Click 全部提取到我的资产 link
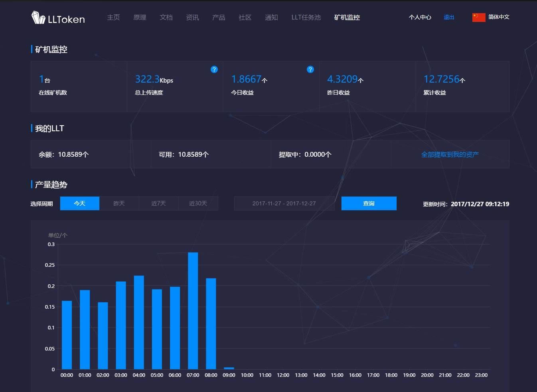 450,154
